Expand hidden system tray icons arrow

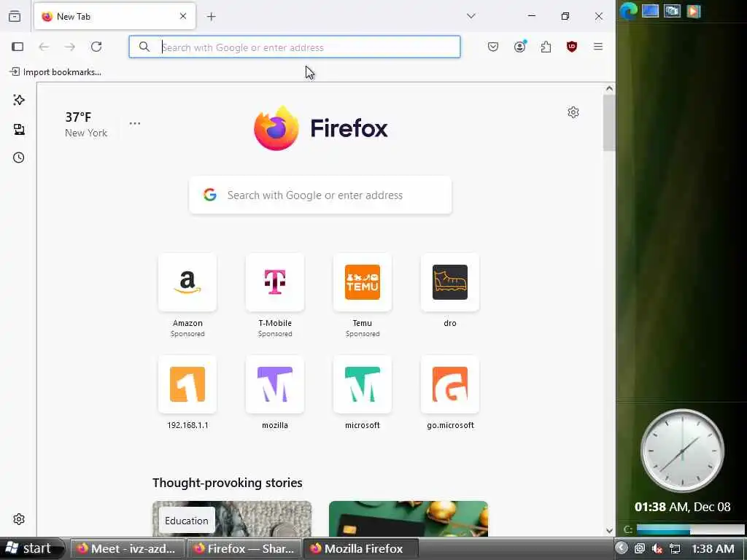[622, 548]
